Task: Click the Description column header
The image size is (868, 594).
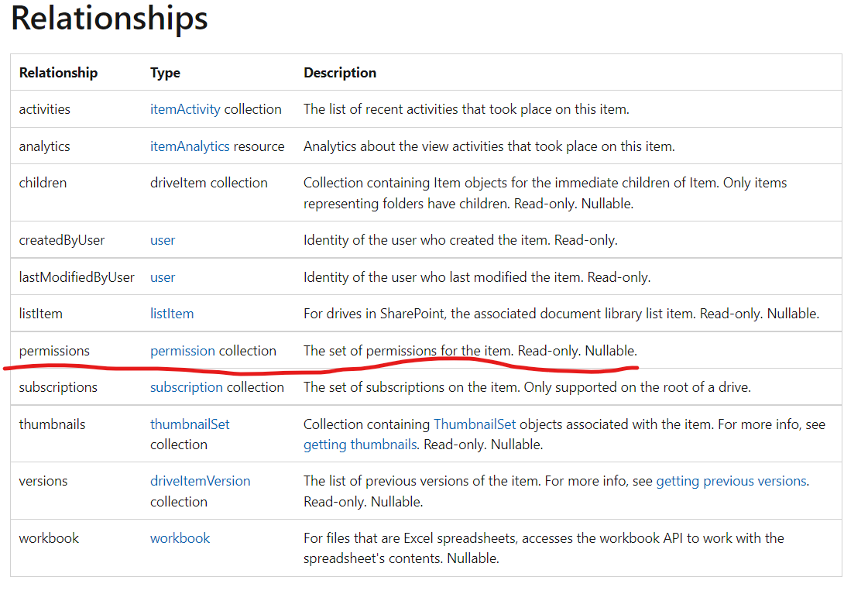Action: [x=339, y=72]
